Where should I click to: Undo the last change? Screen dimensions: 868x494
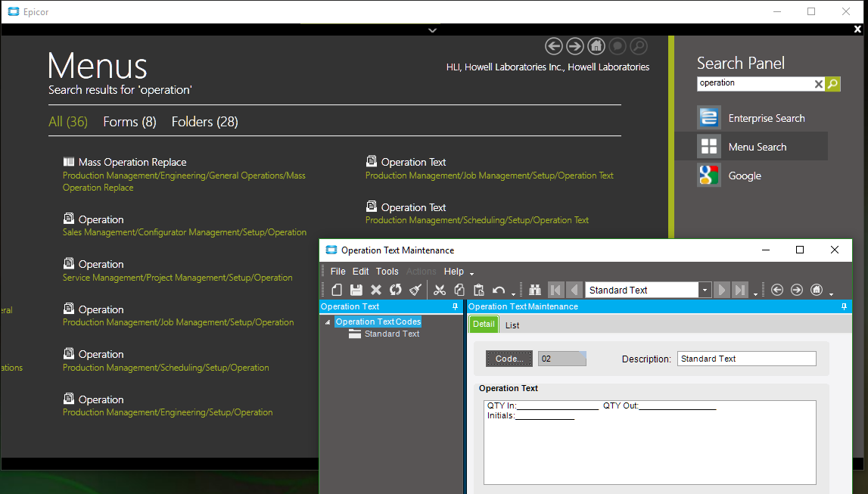[x=499, y=290]
